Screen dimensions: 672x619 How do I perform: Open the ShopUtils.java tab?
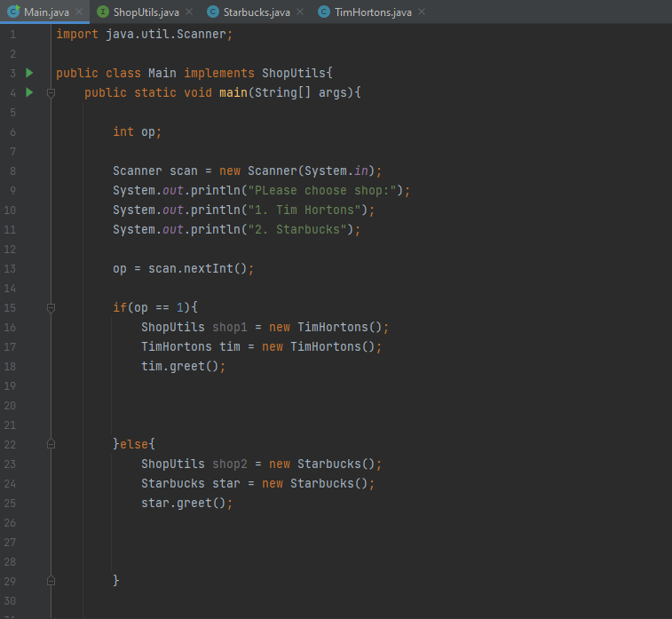tap(146, 12)
